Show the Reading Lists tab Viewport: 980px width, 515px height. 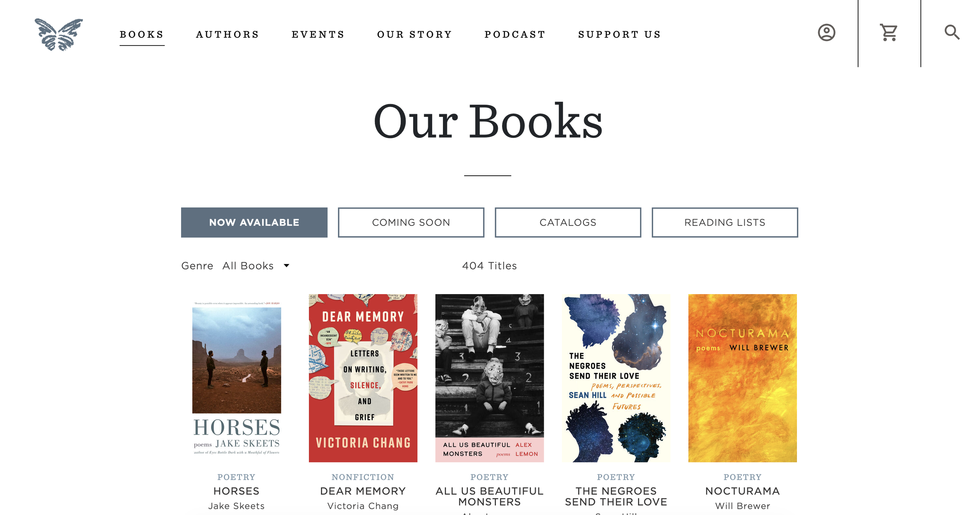coord(724,222)
